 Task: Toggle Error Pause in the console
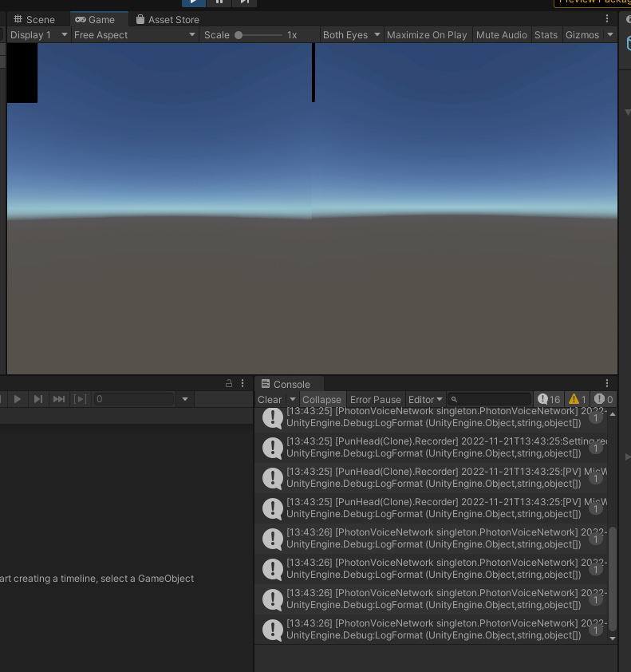tap(375, 400)
